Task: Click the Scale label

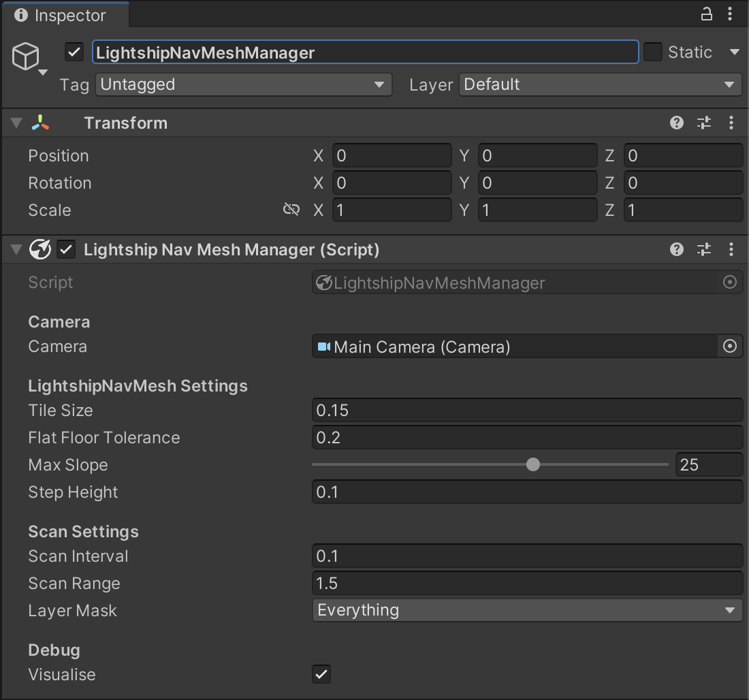Action: click(x=50, y=210)
